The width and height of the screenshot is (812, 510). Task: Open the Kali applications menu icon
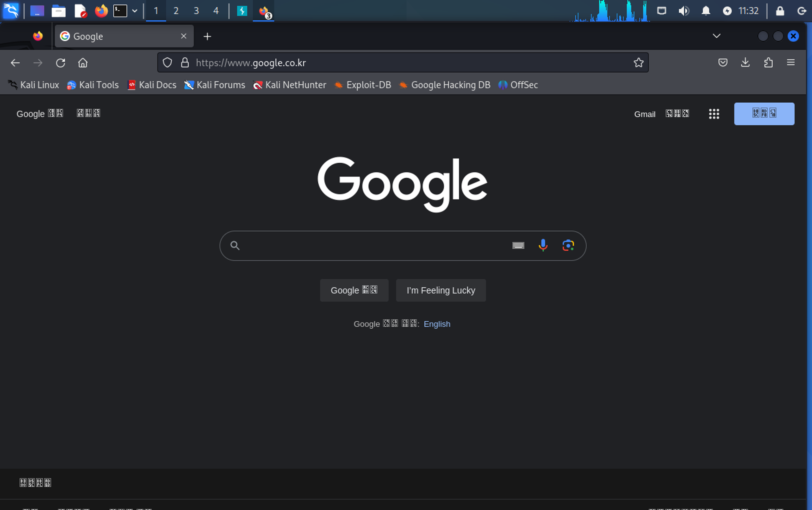tap(11, 11)
